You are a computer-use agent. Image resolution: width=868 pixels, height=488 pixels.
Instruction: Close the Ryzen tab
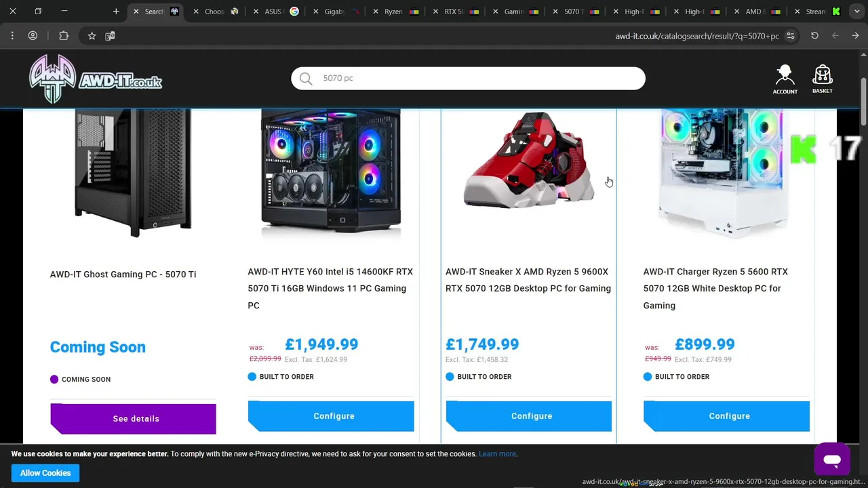click(x=376, y=12)
